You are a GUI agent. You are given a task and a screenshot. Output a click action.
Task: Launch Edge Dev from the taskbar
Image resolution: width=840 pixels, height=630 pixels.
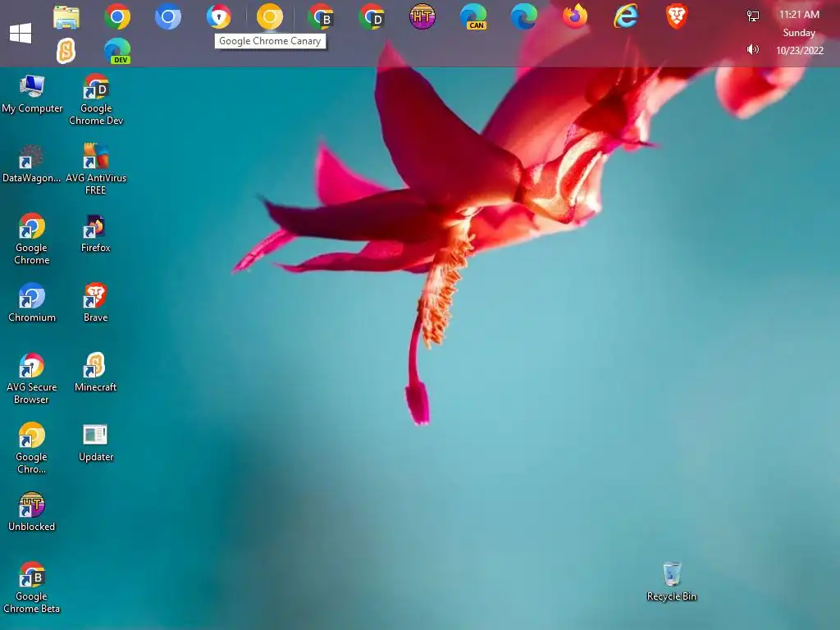(x=117, y=52)
